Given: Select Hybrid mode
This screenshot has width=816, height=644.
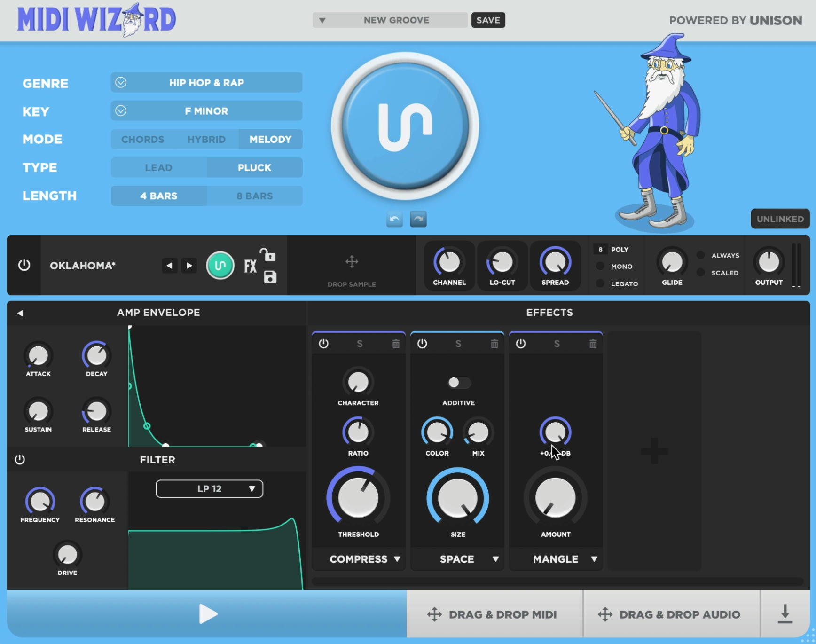Looking at the screenshot, I should click(206, 140).
